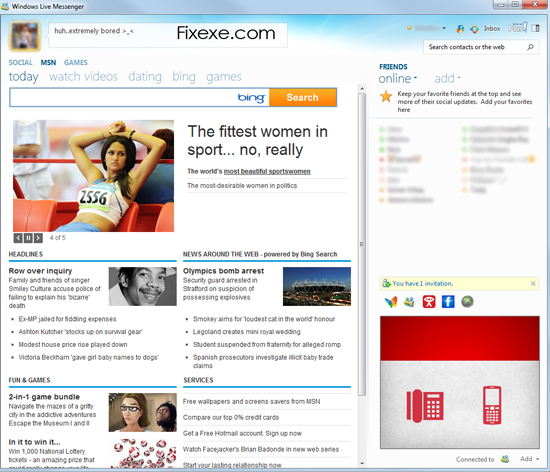This screenshot has height=472, width=550.
Task: Select the 'today' sub-tab
Action: pos(24,76)
